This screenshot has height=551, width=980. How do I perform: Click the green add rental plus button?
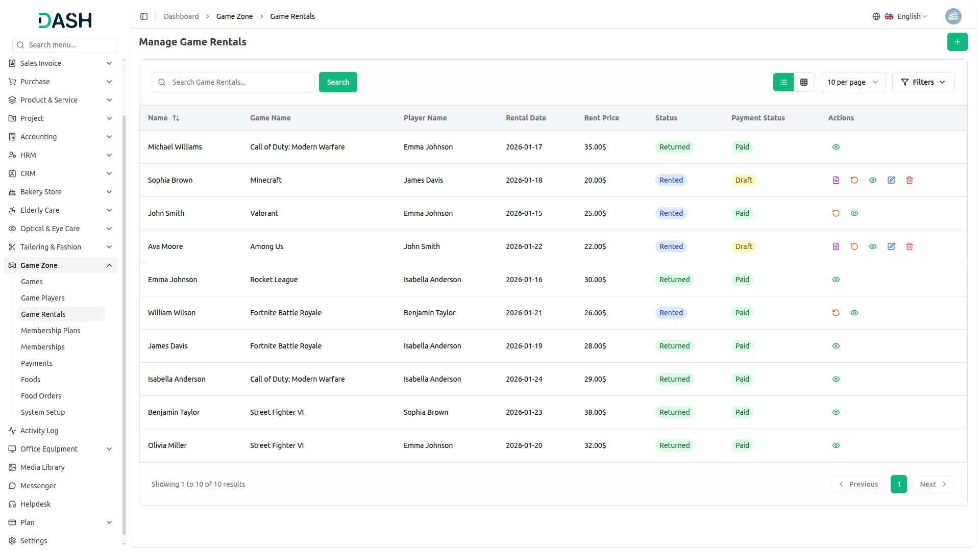point(957,42)
